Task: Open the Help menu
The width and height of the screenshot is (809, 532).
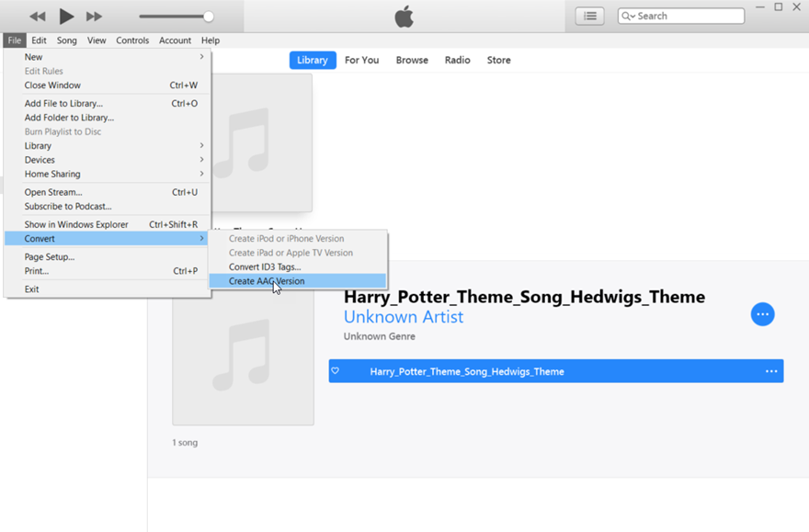Action: (211, 40)
